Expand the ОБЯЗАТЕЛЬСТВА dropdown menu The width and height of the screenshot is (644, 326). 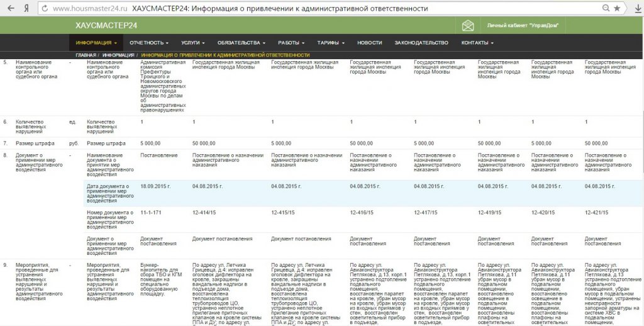tap(241, 43)
